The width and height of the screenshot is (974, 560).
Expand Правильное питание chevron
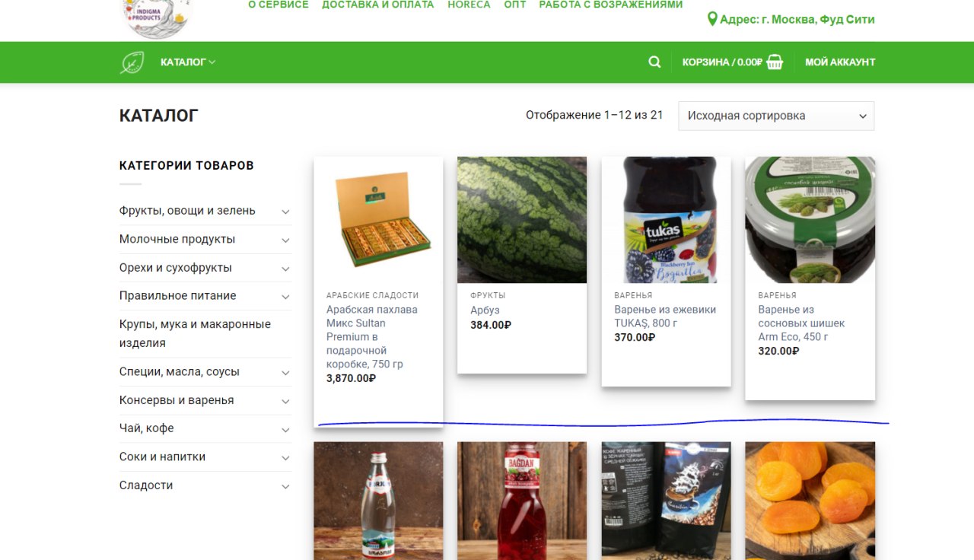285,297
